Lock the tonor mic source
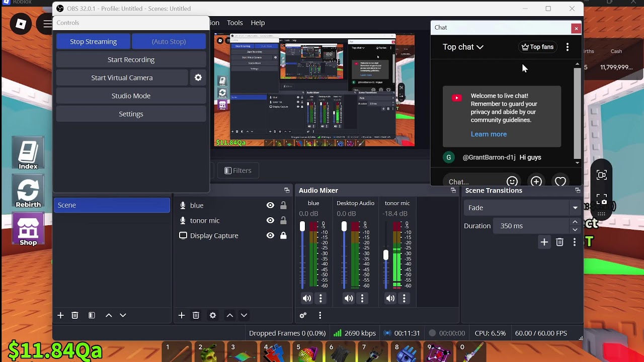The height and width of the screenshot is (362, 644). point(283,220)
